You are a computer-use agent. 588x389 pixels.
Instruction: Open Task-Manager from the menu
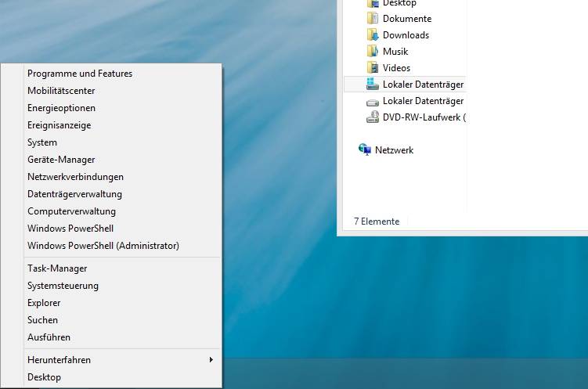click(x=123, y=268)
